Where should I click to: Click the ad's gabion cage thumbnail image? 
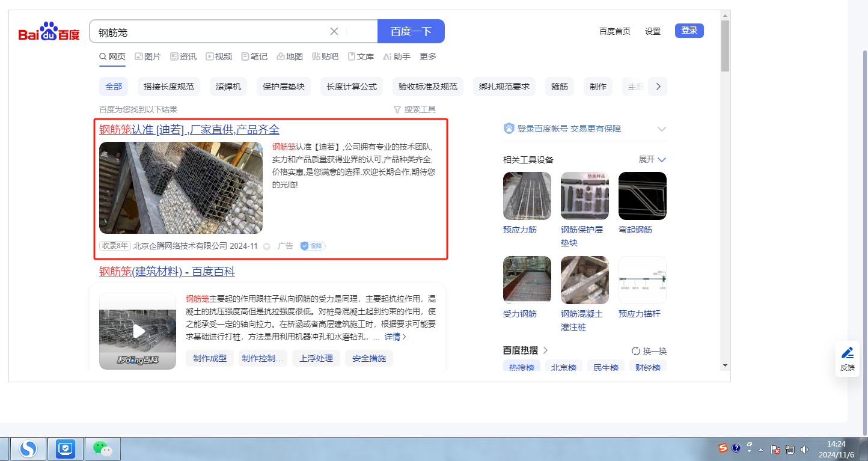point(181,188)
